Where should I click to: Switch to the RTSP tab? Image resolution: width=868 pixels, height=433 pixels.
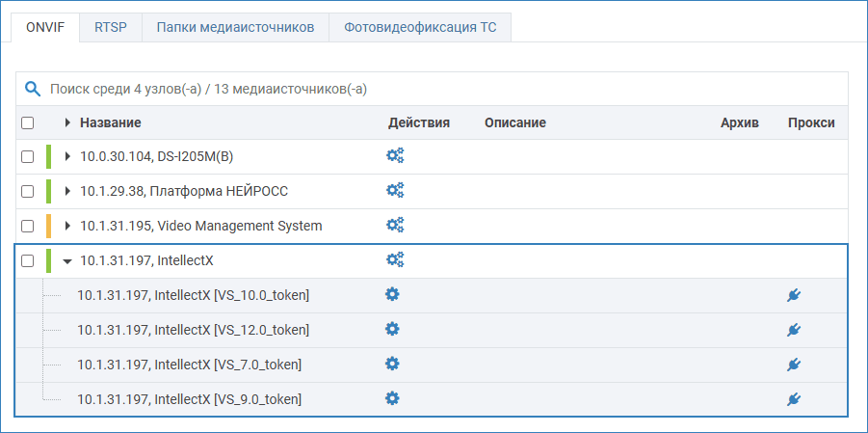click(x=110, y=27)
